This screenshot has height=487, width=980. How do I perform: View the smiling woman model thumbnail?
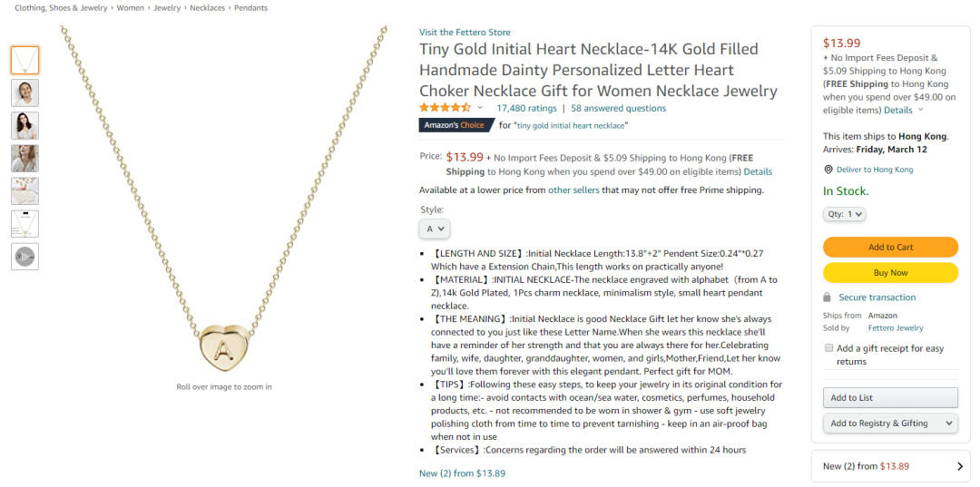(24, 93)
